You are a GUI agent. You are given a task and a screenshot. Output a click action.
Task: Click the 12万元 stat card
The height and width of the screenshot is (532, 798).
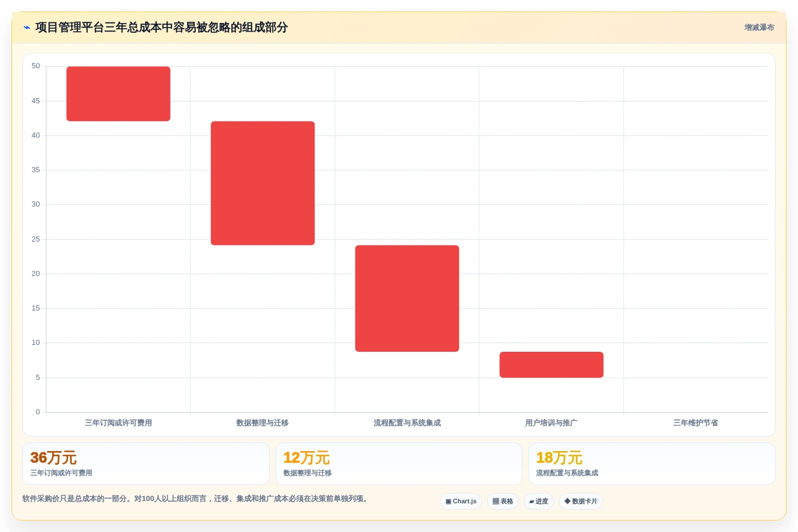(x=399, y=464)
